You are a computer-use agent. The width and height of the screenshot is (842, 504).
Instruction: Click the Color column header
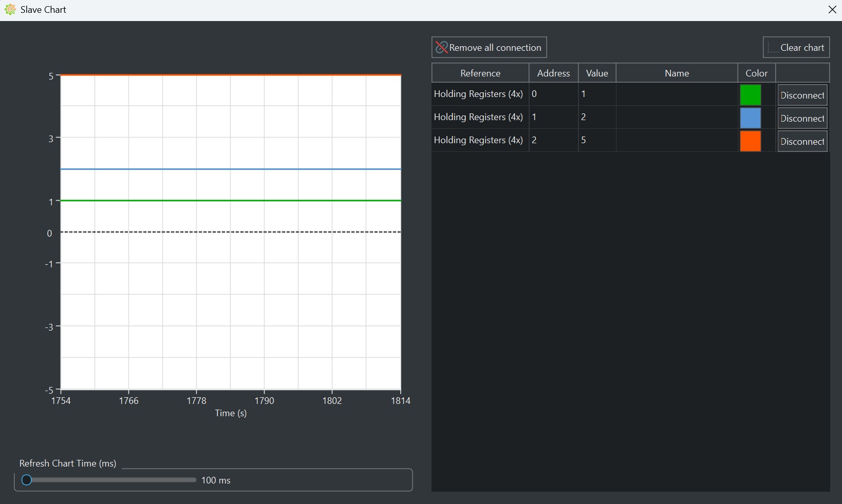(x=756, y=73)
